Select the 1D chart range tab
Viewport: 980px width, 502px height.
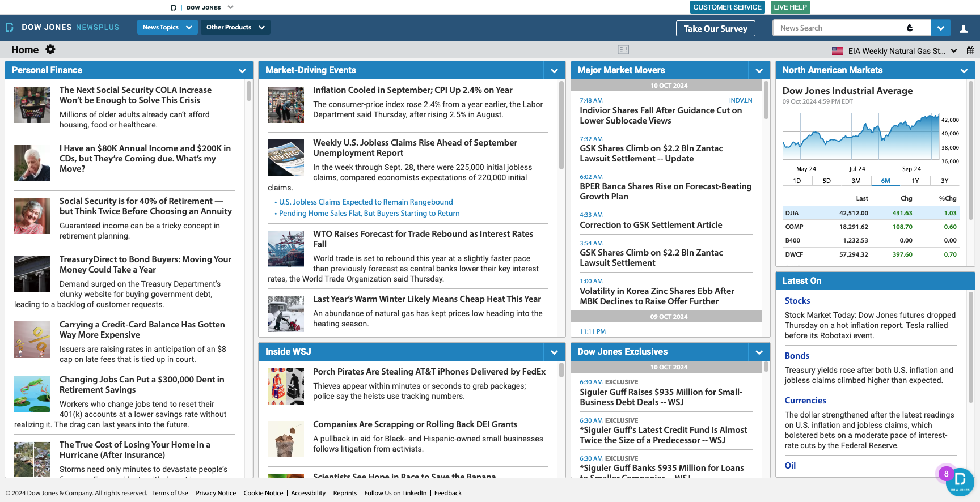[x=797, y=181]
